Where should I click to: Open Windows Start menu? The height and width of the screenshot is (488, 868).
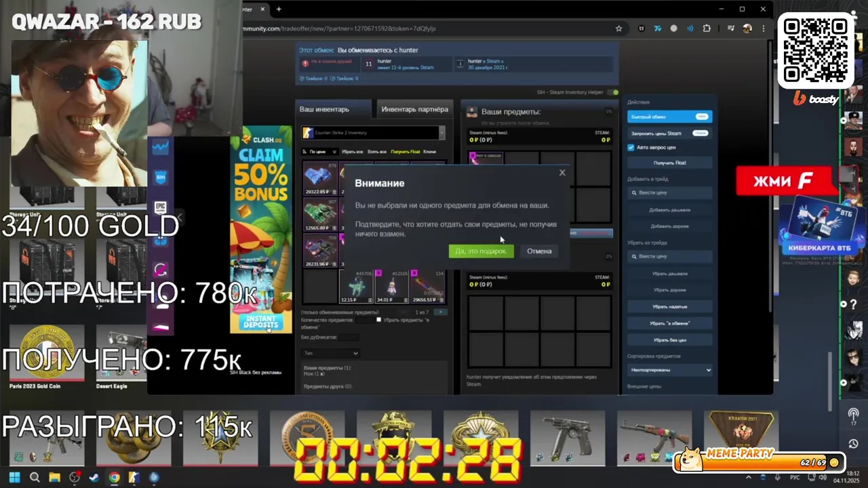[x=14, y=477]
